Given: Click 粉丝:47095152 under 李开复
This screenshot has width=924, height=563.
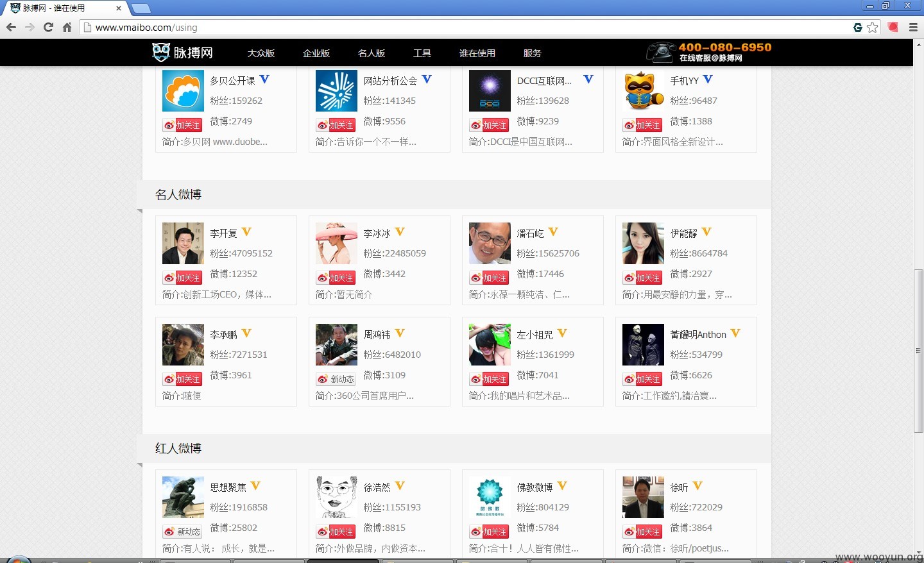Looking at the screenshot, I should tap(241, 253).
